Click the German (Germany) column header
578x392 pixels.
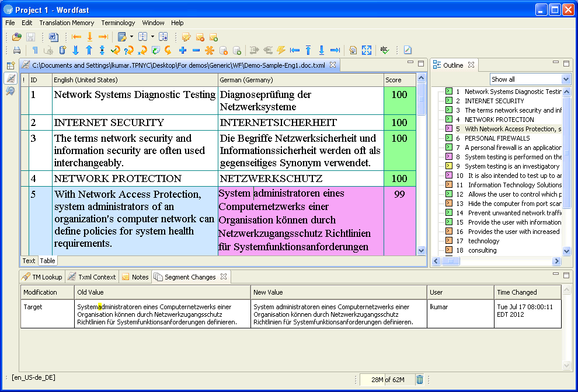click(x=301, y=80)
